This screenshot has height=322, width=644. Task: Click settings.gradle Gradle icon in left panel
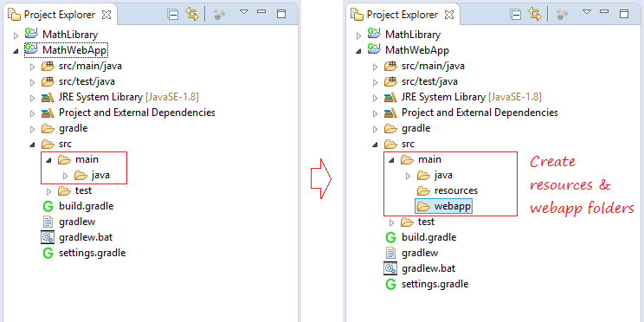click(x=48, y=253)
